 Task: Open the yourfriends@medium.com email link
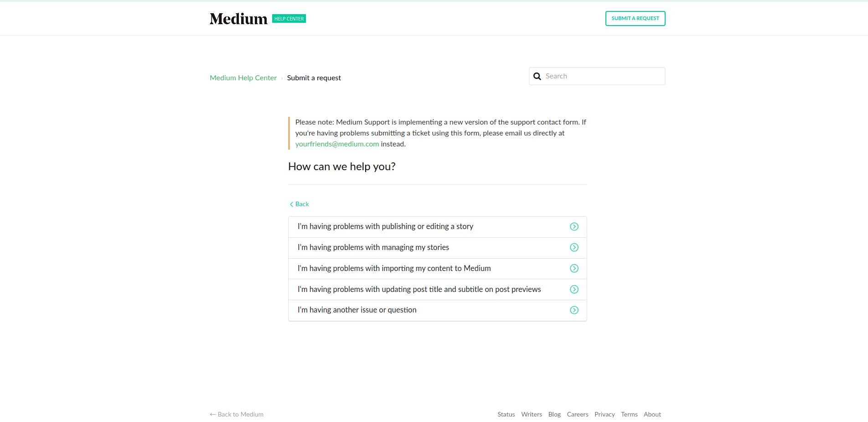pyautogui.click(x=337, y=144)
